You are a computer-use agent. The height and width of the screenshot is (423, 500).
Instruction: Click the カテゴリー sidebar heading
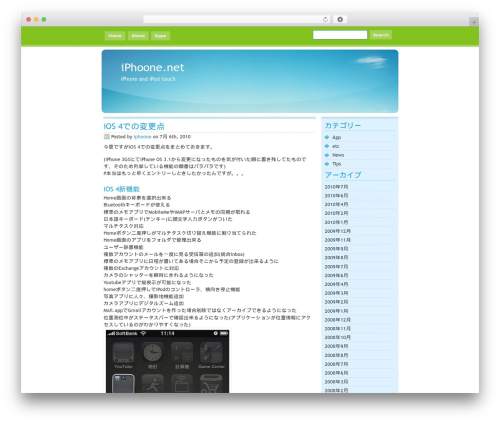click(343, 126)
